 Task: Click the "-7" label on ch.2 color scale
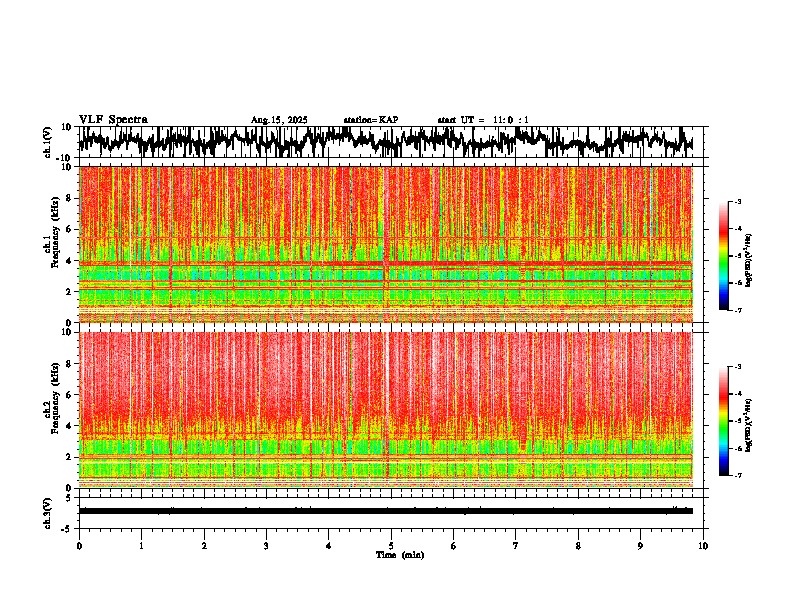coord(738,476)
